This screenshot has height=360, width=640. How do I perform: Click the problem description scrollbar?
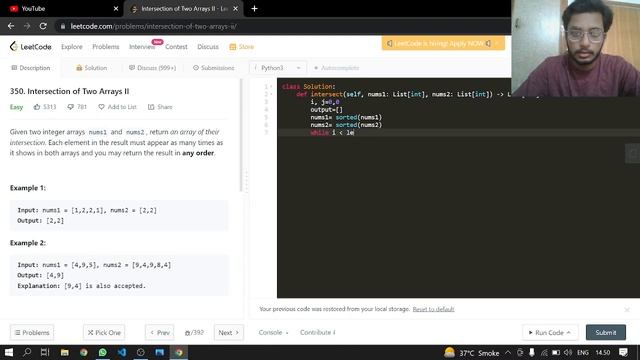tap(241, 136)
